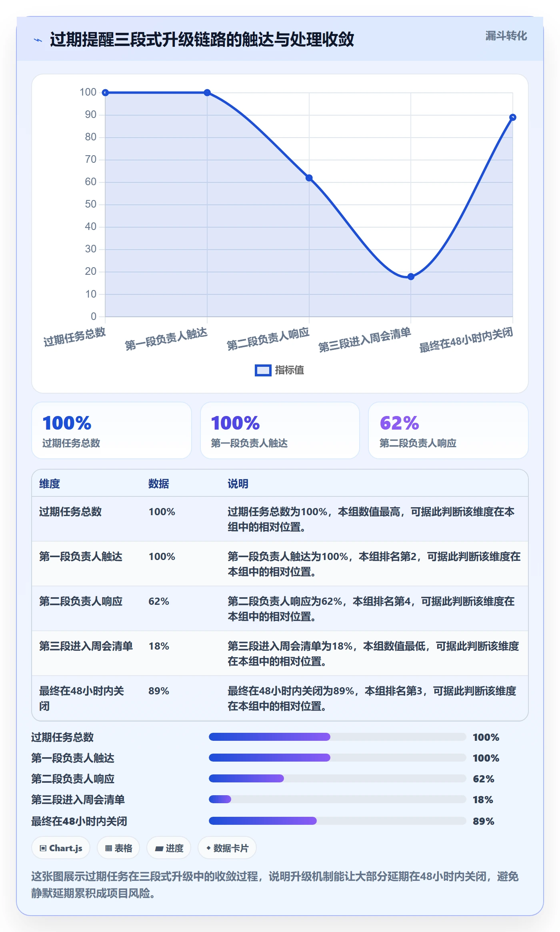Click the chart point at 62 for 第二段负责人响应
Screen dimensions: 560x932
coord(309,178)
